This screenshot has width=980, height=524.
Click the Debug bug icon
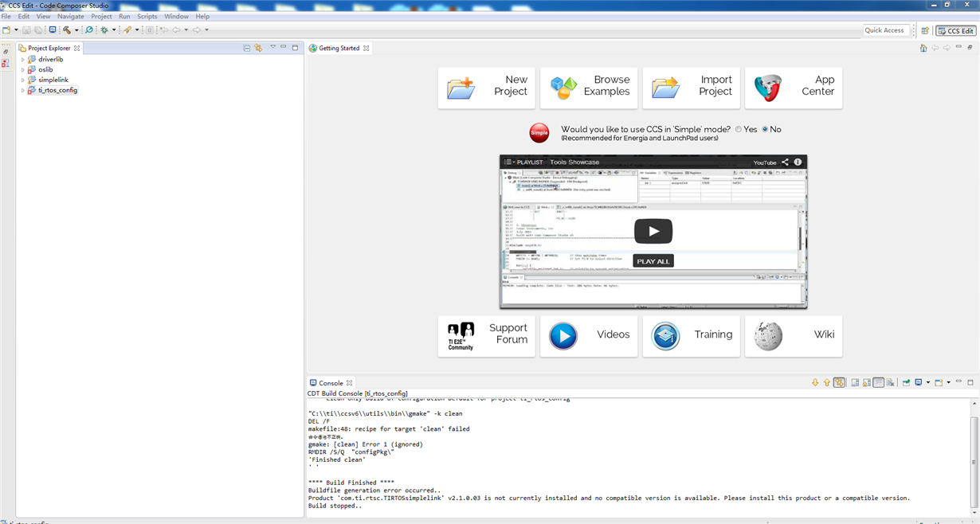[104, 30]
